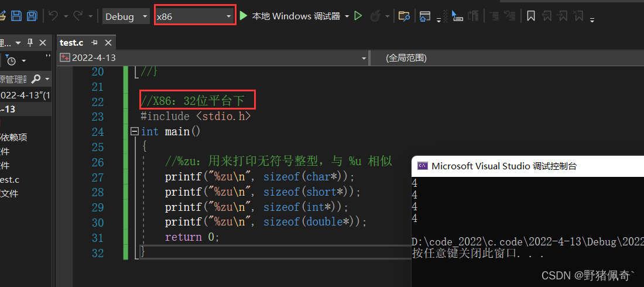Expand the x86 platform dropdown

pyautogui.click(x=228, y=16)
